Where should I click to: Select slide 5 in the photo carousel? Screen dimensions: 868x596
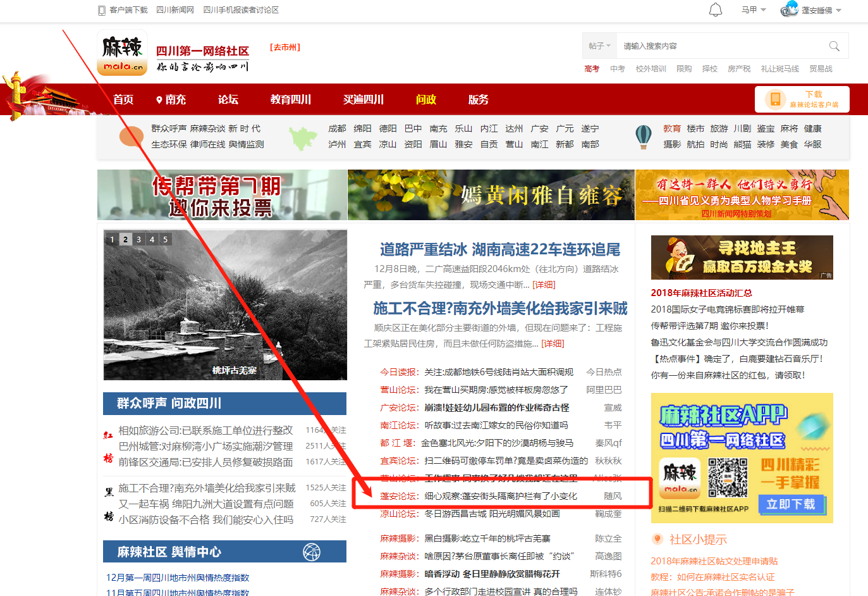(165, 239)
